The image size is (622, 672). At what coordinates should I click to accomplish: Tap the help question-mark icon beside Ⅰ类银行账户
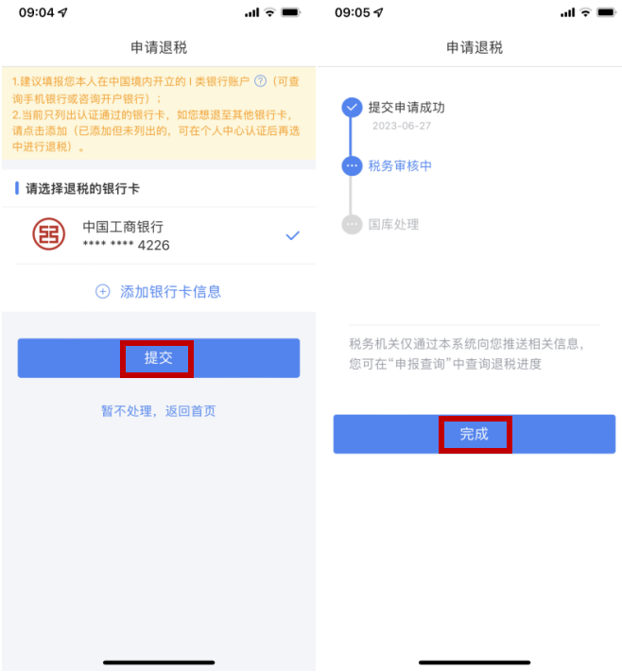click(x=260, y=81)
